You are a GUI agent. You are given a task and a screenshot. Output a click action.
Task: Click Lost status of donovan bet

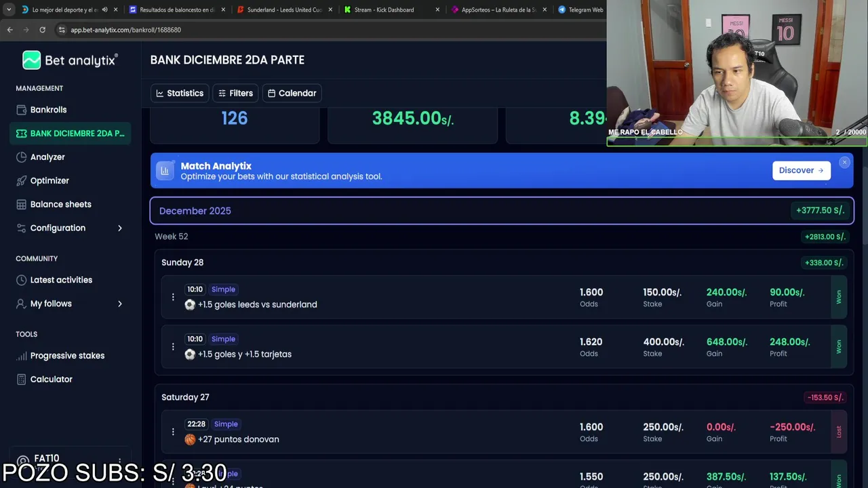[x=839, y=432]
